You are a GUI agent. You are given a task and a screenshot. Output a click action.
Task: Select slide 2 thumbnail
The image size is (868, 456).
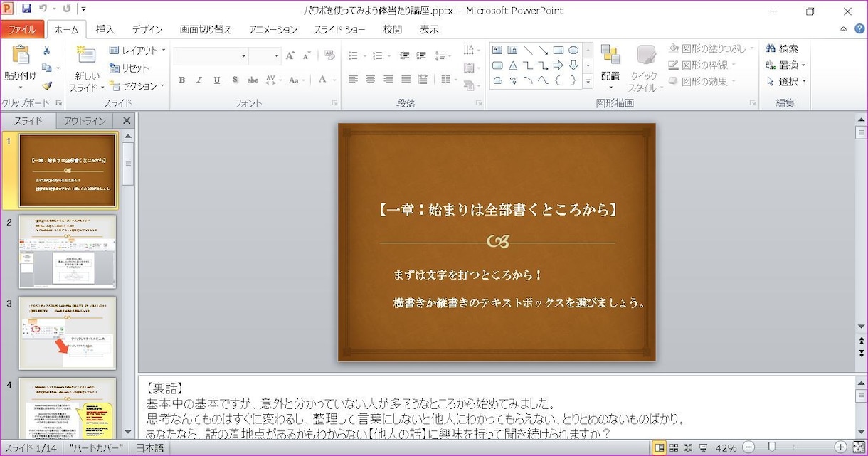click(68, 252)
